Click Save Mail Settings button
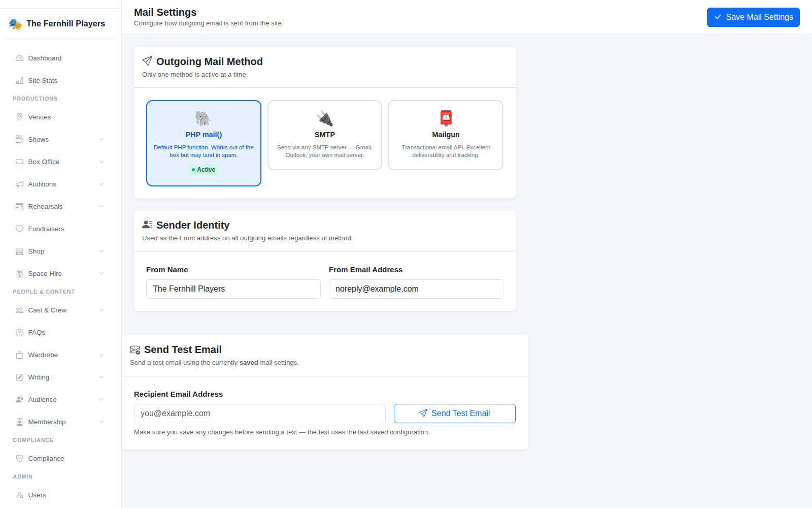This screenshot has height=508, width=812. 753,17
